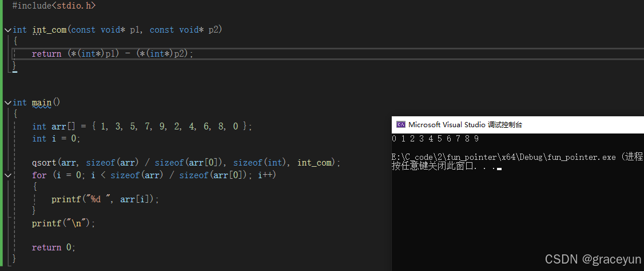
Task: Click the 'printf("%d ", arr[i]);' line
Action: pos(105,199)
